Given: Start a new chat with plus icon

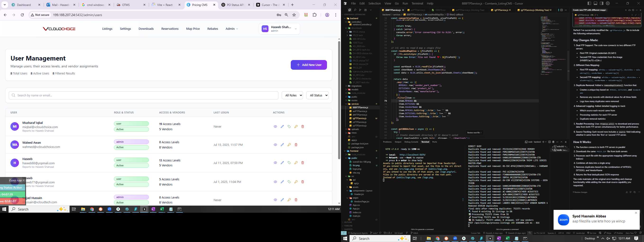Looking at the screenshot, I should (x=626, y=10).
